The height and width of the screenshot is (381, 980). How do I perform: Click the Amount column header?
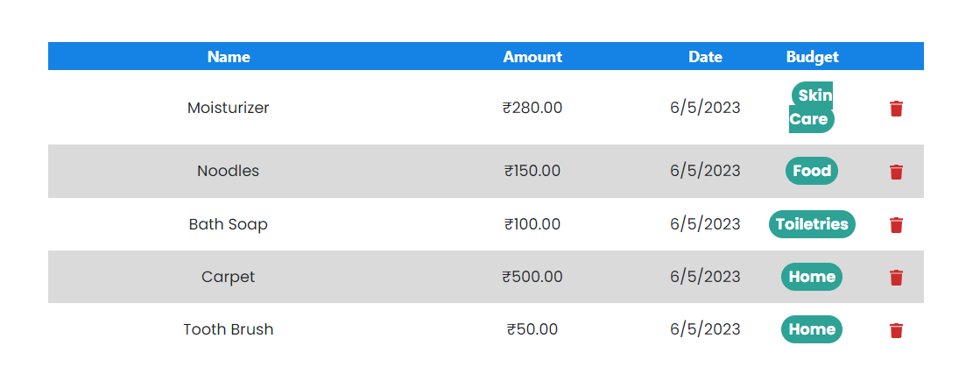[532, 57]
